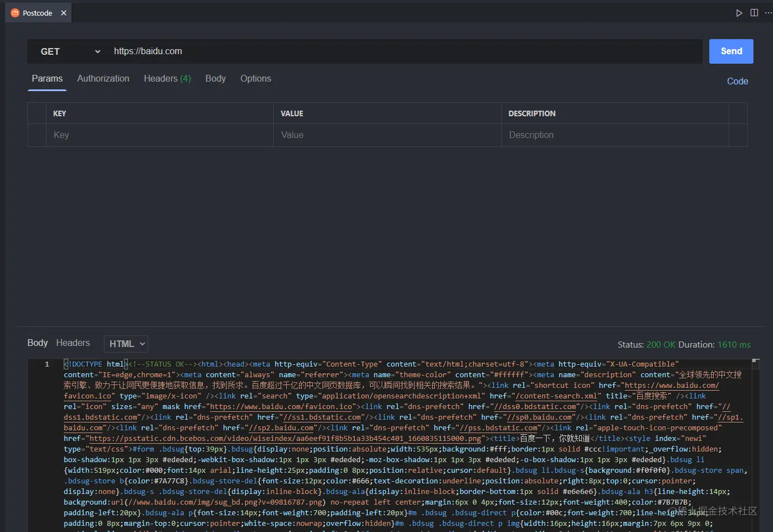Click the DESCRIPTION column header

point(532,113)
